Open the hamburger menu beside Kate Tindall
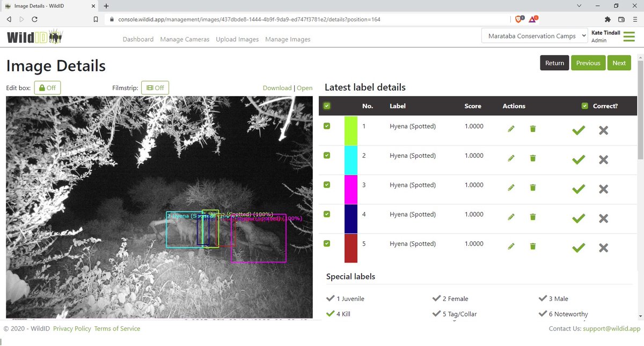Viewport: 644px width, 346px height. tap(628, 36)
